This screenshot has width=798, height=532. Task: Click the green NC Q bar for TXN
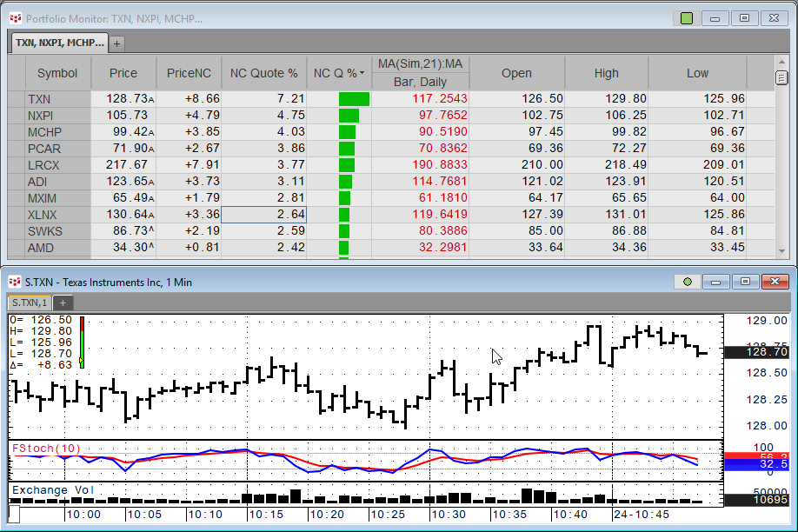coord(354,99)
